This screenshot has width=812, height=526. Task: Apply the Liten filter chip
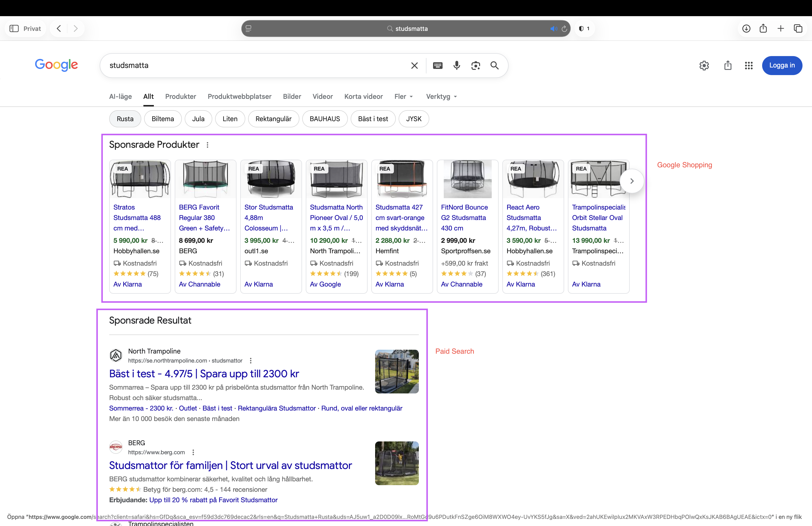[x=230, y=119]
